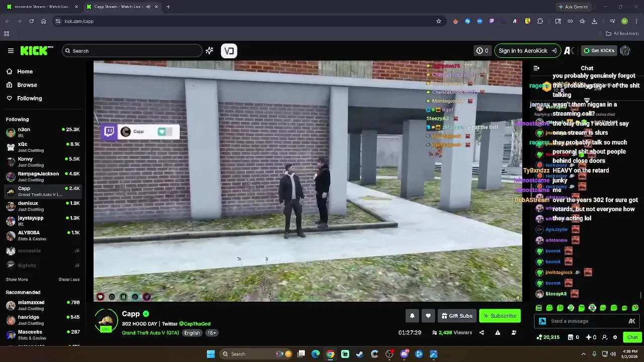Toggle the switch next to Capp overlay
This screenshot has width=644, height=362.
(x=165, y=132)
